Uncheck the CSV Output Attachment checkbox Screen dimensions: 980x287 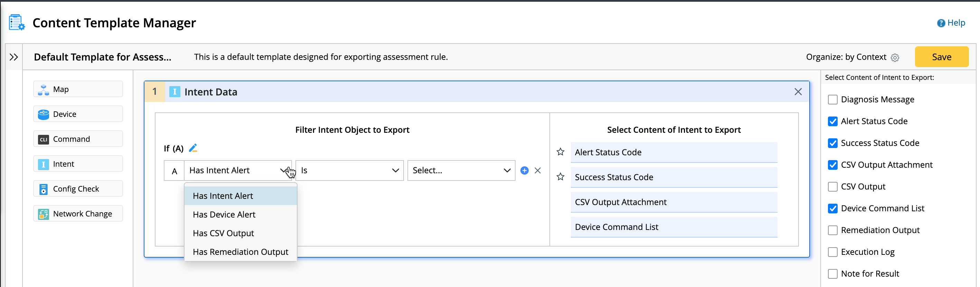click(832, 165)
